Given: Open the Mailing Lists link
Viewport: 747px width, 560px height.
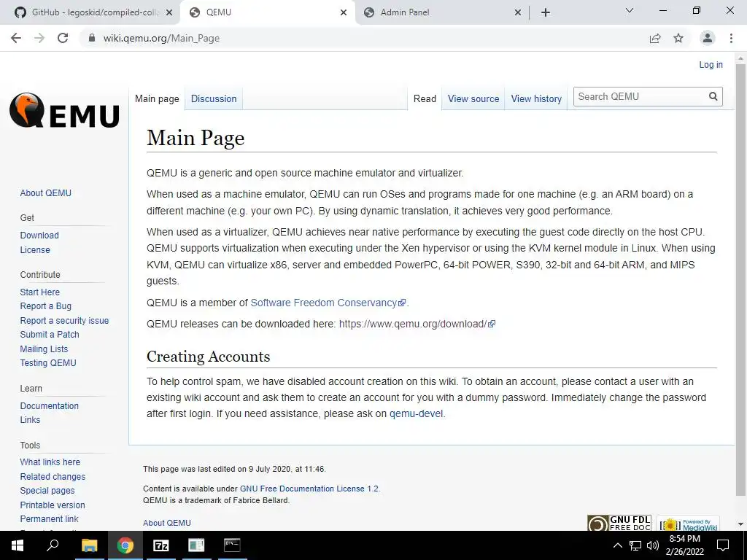Looking at the screenshot, I should click(x=44, y=349).
